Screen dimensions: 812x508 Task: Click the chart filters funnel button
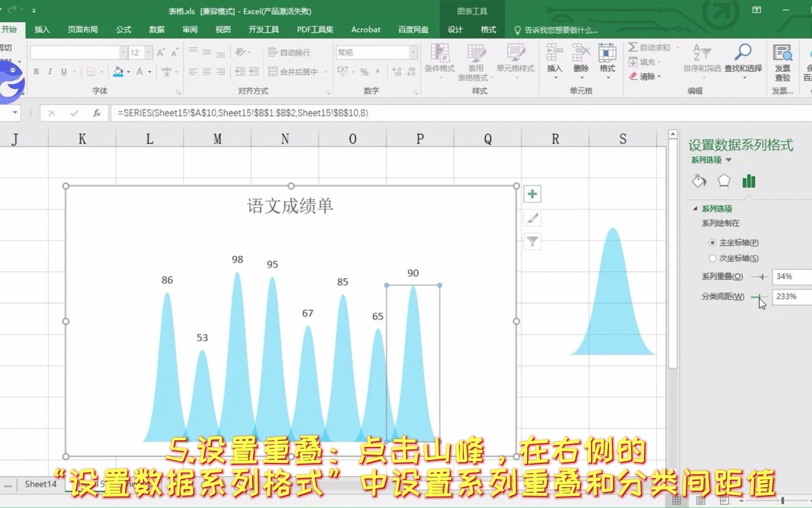click(532, 242)
